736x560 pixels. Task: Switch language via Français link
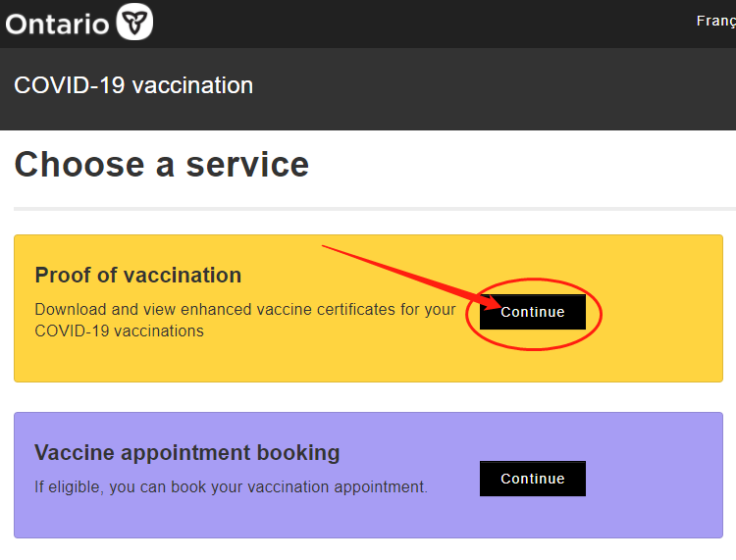tap(715, 21)
